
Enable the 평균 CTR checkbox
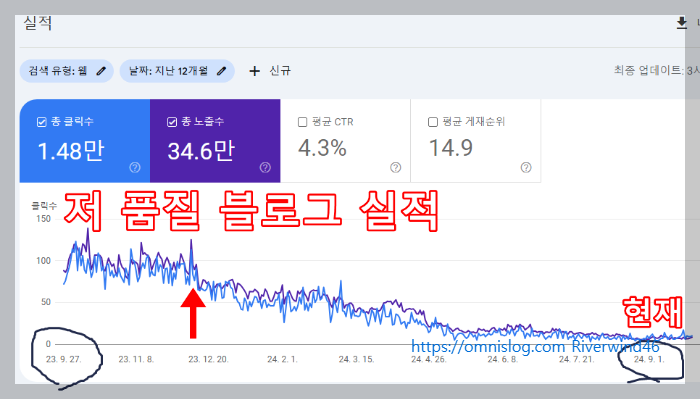[x=302, y=122]
